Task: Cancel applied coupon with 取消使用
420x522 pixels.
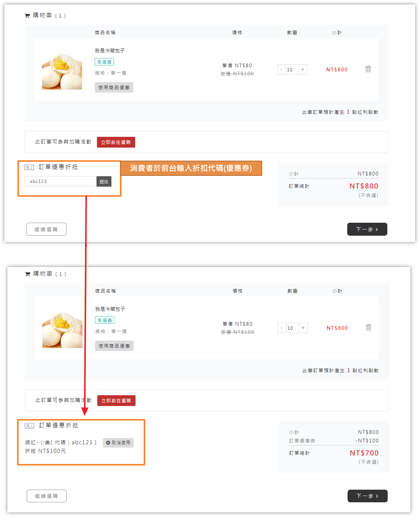Action: pos(118,443)
